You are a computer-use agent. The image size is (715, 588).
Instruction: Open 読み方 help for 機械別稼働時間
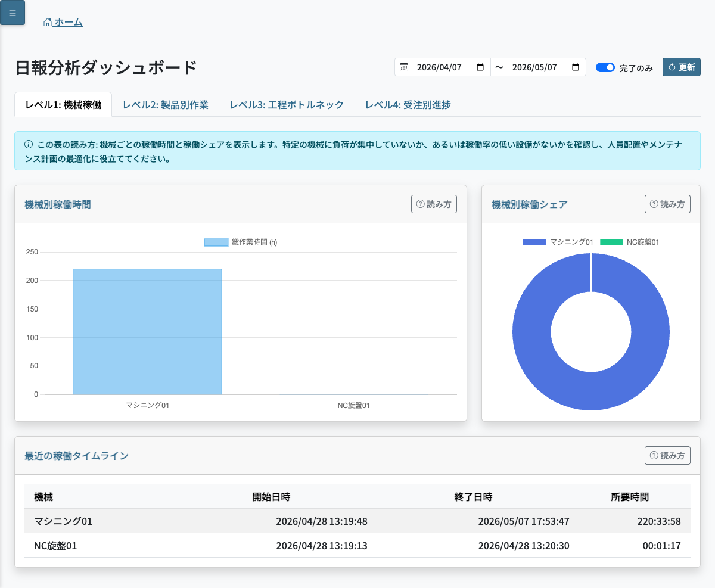(x=434, y=204)
